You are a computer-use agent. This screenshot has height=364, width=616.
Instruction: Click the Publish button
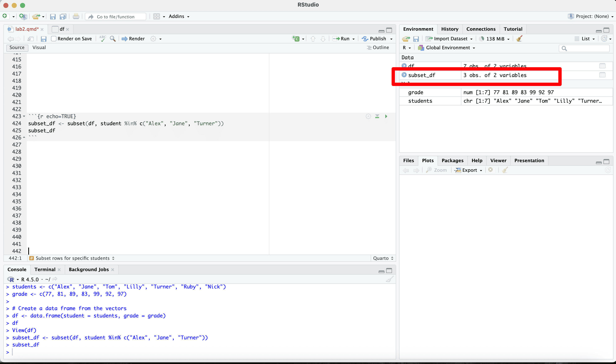[x=375, y=39]
